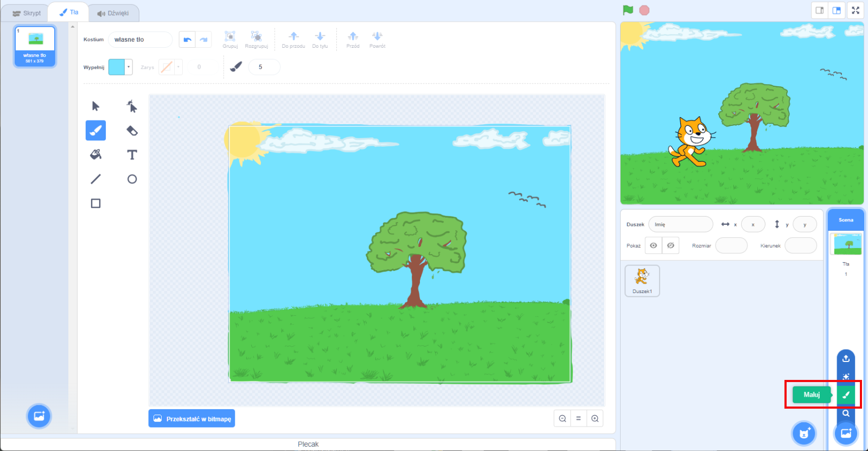Switch to the Dźwięki tab
Image resolution: width=868 pixels, height=451 pixels.
113,13
